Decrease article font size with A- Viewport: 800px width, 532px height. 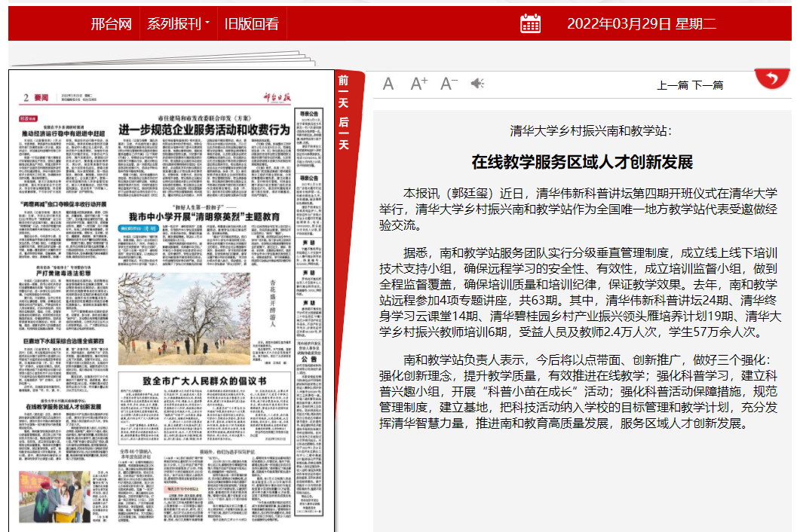[x=449, y=84]
